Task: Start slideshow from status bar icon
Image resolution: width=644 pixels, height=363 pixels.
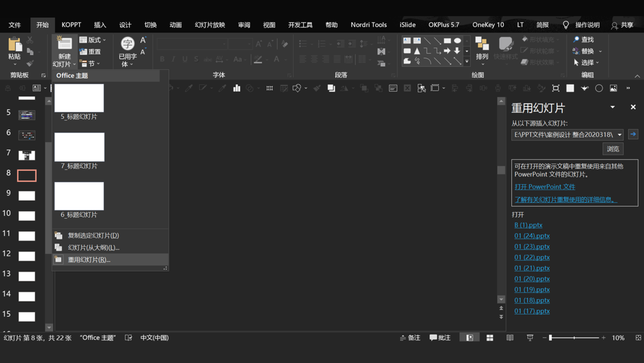Action: coord(530,338)
